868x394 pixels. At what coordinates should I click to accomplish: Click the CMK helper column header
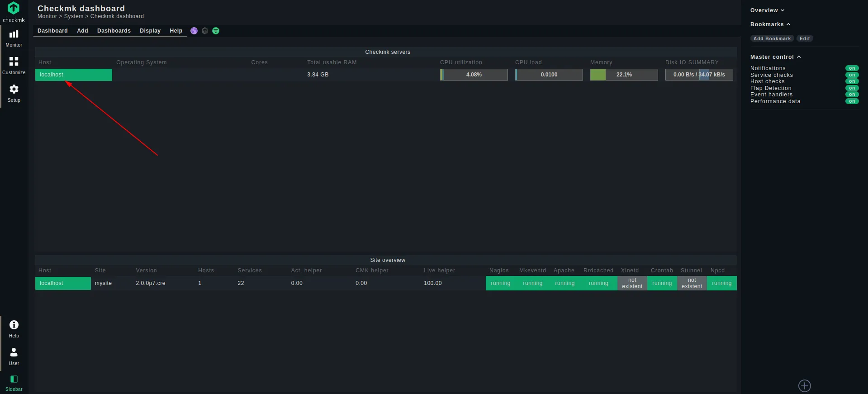[372, 271]
